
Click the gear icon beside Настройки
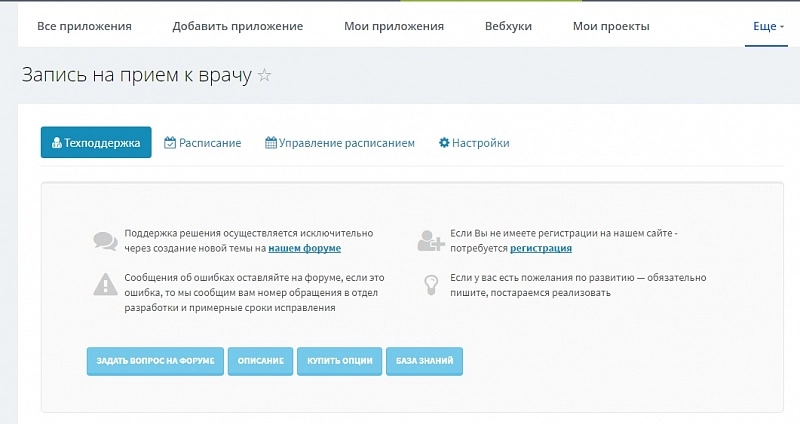(x=444, y=143)
